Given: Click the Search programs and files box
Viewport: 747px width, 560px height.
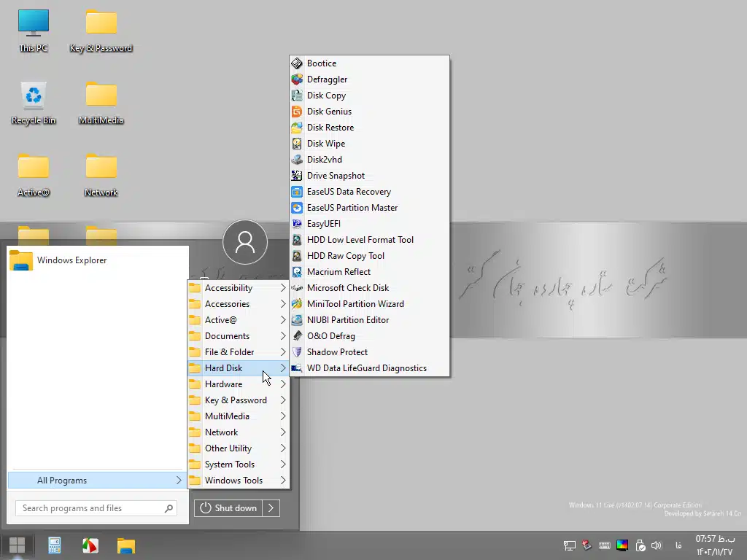Looking at the screenshot, I should pyautogui.click(x=91, y=508).
